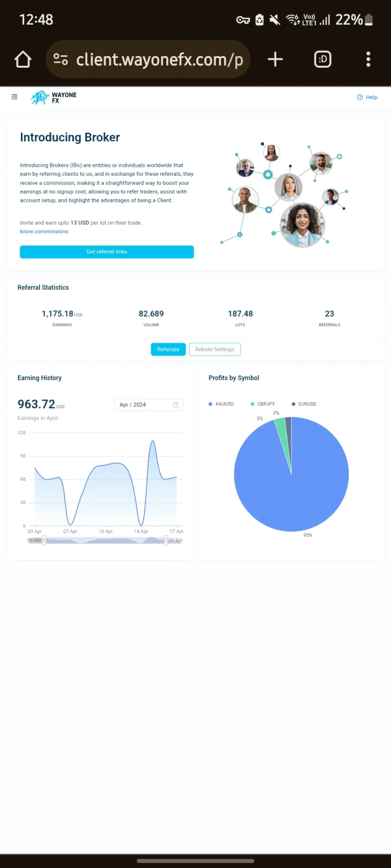Tap the browser home icon
Image resolution: width=391 pixels, height=868 pixels.
23,60
